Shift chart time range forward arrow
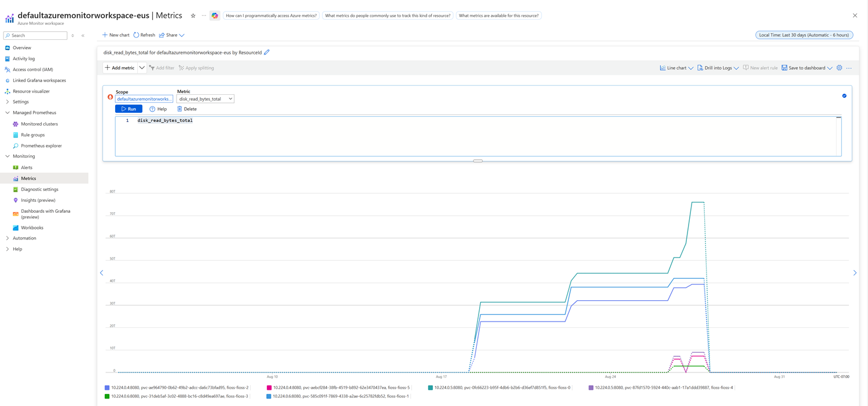This screenshot has height=406, width=868. [855, 273]
